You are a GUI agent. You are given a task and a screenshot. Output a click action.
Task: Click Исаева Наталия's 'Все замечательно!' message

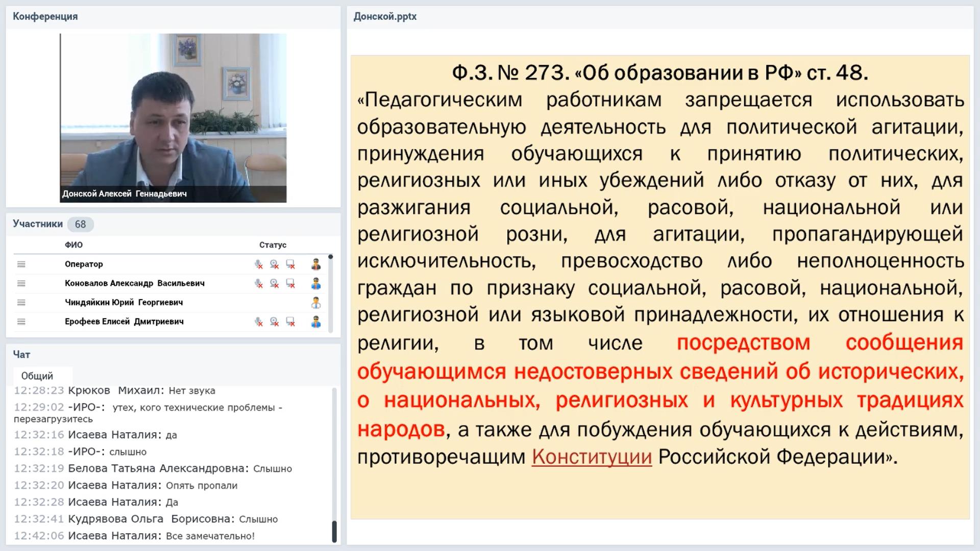point(134,536)
